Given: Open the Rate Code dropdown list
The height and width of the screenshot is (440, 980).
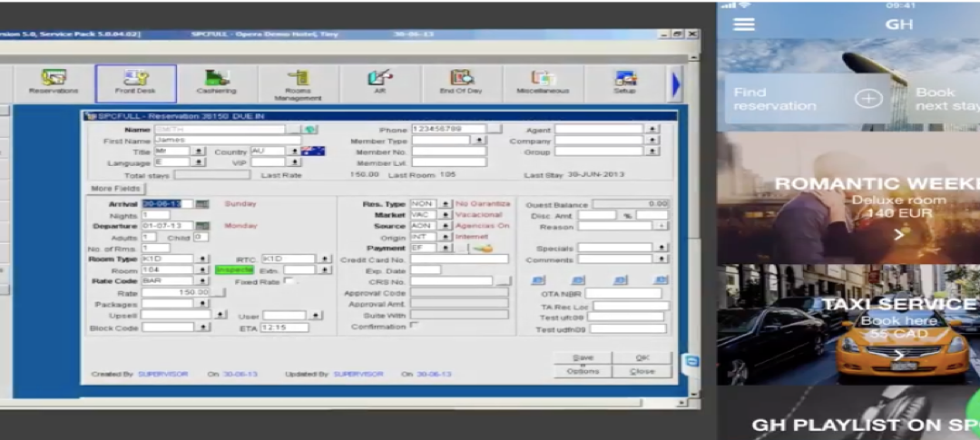Looking at the screenshot, I should coord(202,281).
